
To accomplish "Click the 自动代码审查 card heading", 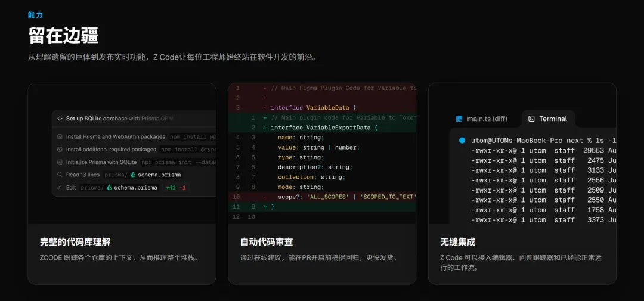I will coord(267,242).
